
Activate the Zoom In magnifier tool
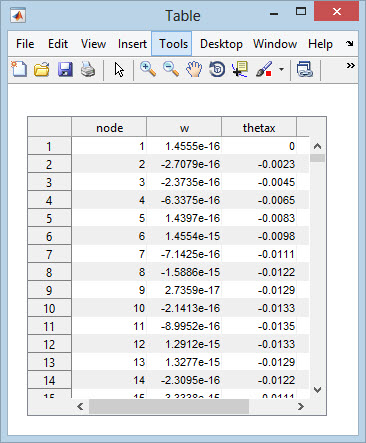(x=148, y=69)
